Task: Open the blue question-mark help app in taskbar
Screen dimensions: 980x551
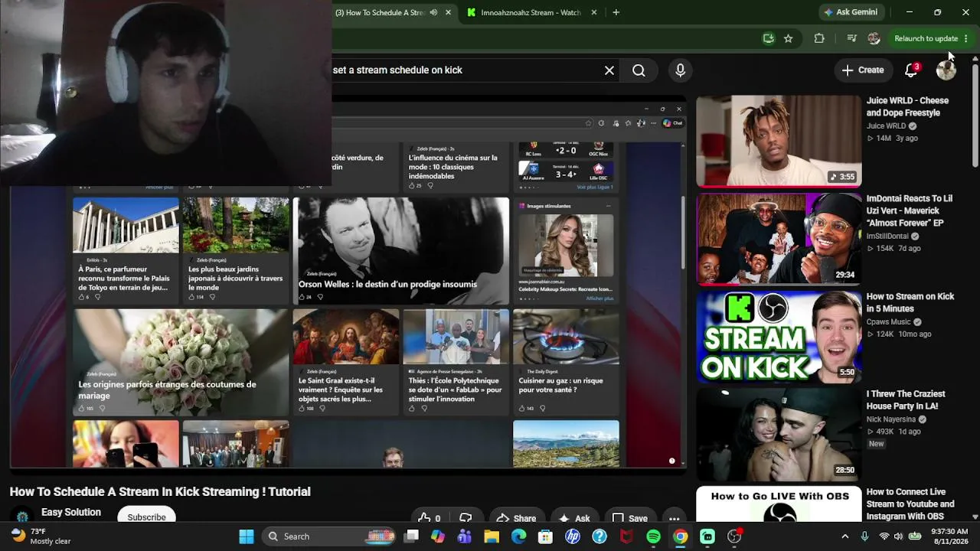Action: (x=599, y=536)
